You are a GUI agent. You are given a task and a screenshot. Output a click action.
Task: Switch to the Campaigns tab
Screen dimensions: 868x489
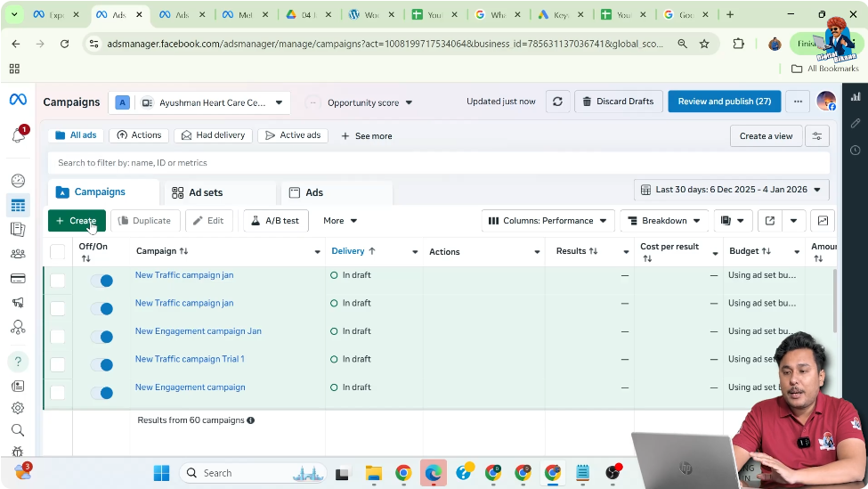(103, 192)
